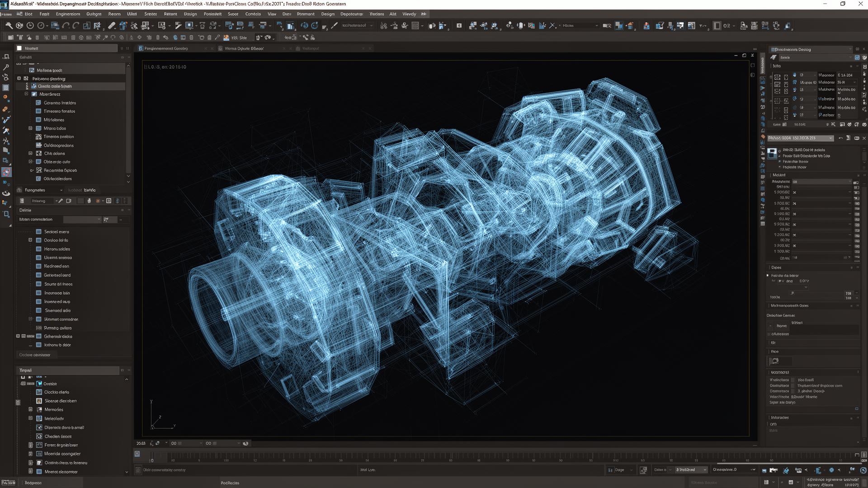This screenshot has width=868, height=488.
Task: Click the None option under Dioktaine Cornar
Action: pos(781,326)
